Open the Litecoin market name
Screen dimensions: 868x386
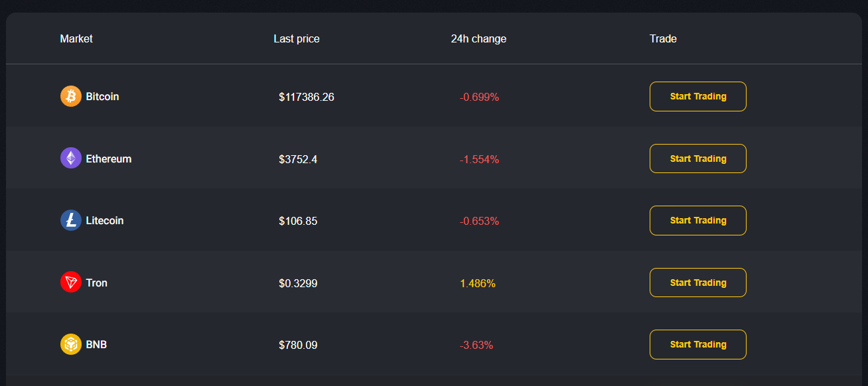(x=105, y=220)
